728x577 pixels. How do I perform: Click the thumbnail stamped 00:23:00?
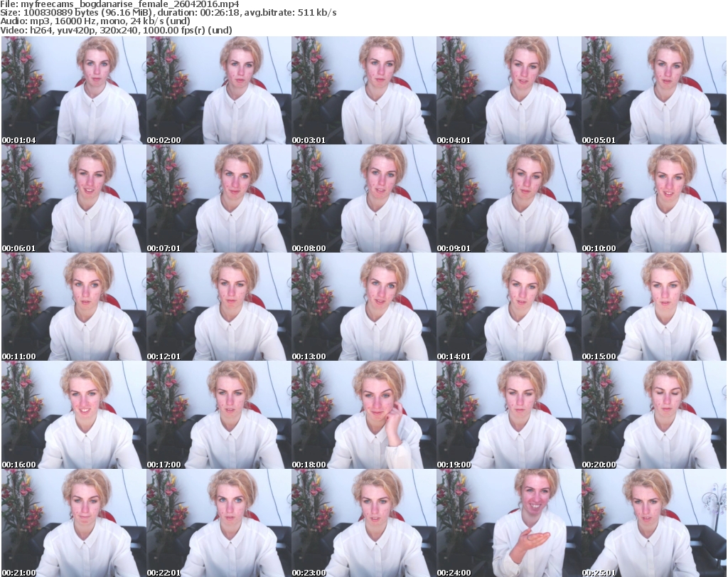[x=363, y=523]
